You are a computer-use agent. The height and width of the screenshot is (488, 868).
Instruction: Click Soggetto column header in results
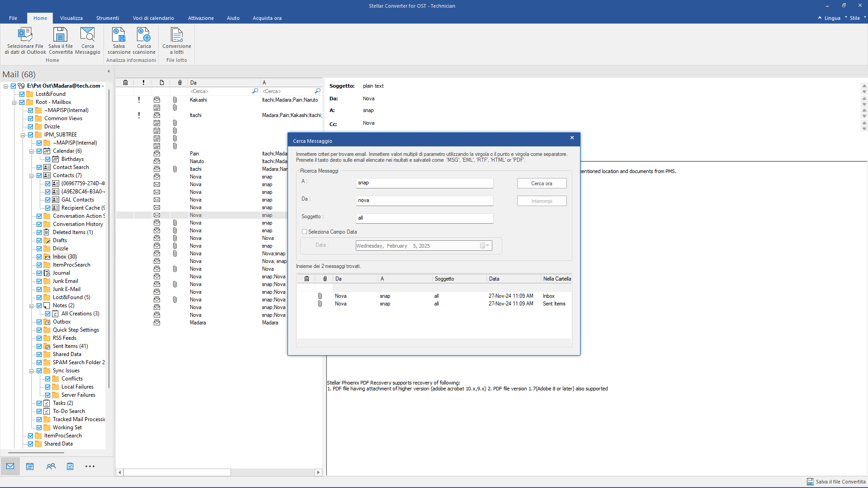tap(459, 279)
